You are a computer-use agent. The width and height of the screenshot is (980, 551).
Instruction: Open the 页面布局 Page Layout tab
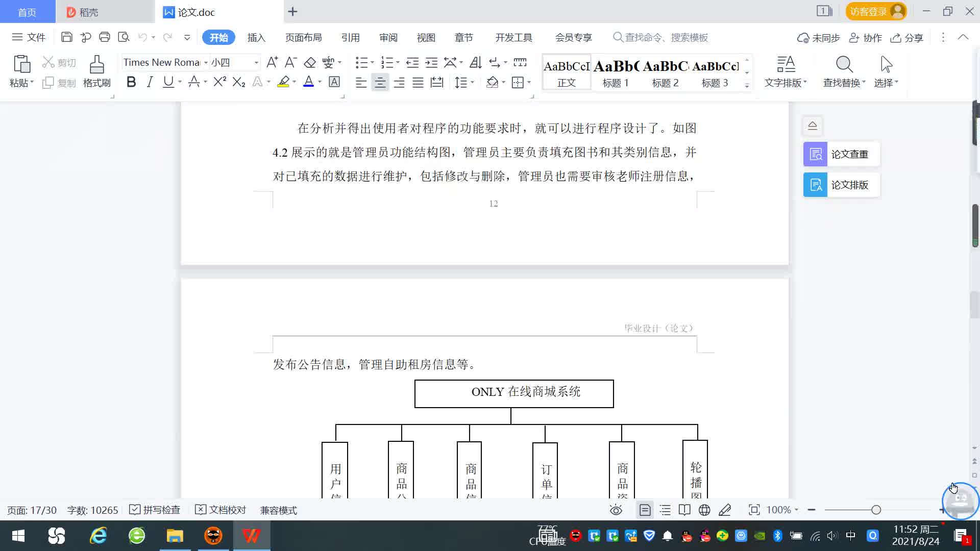pyautogui.click(x=303, y=37)
